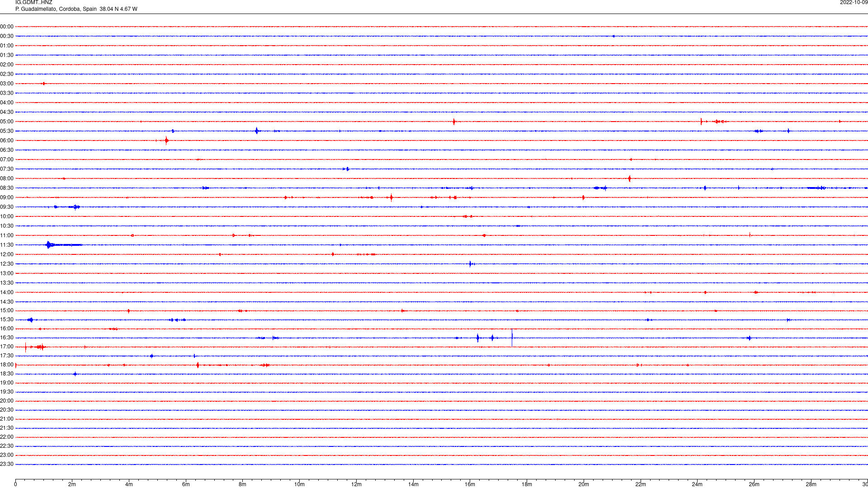Select the 10m tick on the minute axis
Screen dimensions: 868x488
click(x=299, y=484)
